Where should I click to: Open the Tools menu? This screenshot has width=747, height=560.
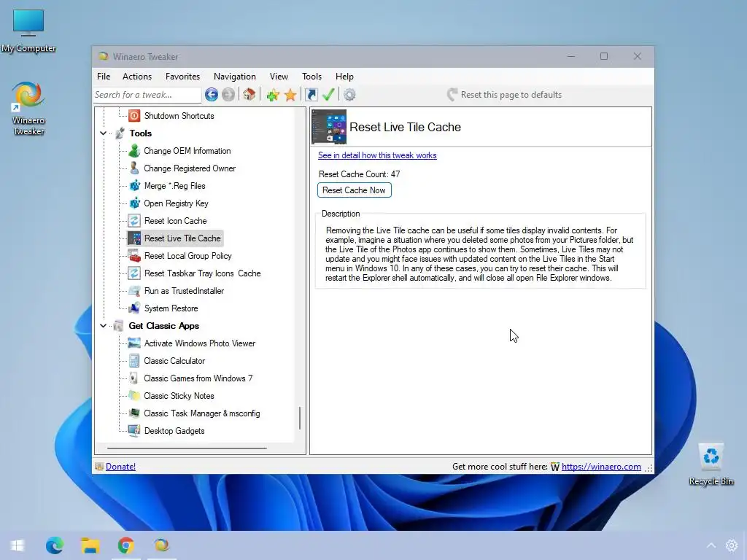311,76
